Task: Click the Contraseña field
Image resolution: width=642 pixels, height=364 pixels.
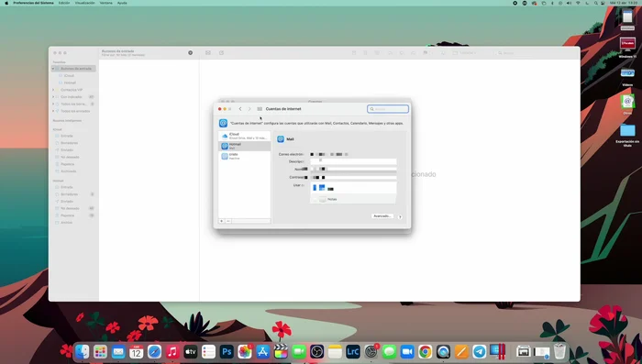Action: [x=353, y=177]
